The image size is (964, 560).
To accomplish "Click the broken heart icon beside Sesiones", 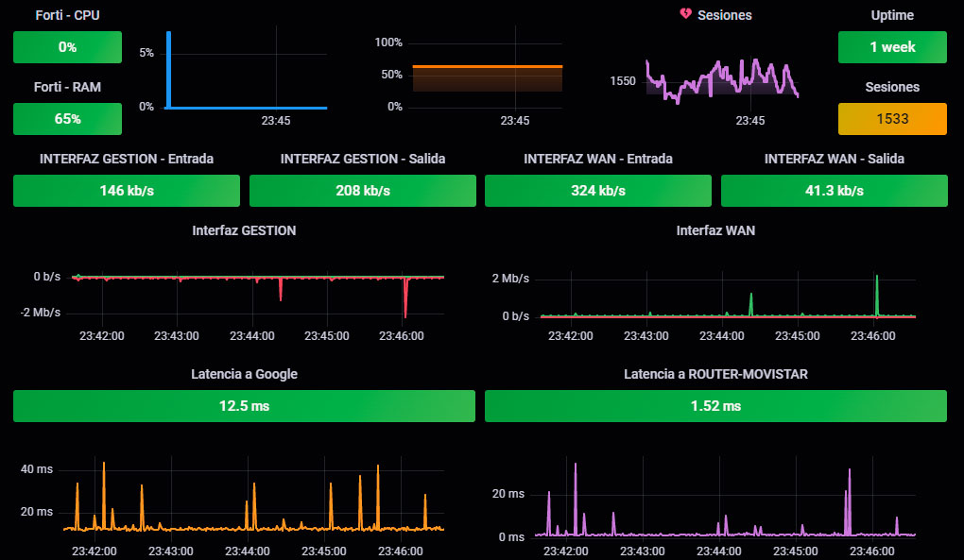I will 686,14.
